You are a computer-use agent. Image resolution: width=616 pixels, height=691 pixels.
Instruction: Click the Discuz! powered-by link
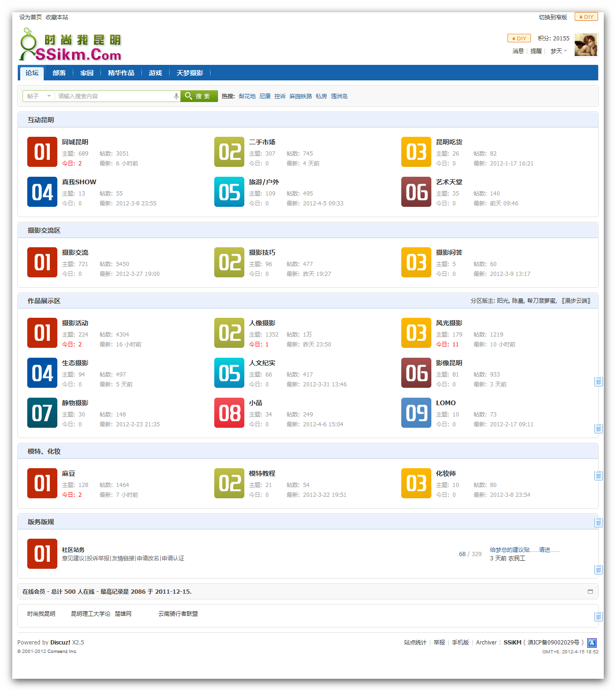click(x=60, y=642)
